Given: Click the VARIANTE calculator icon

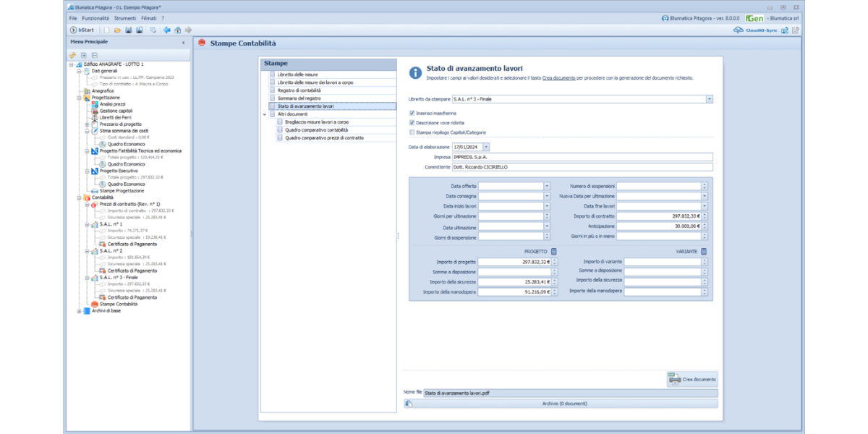Looking at the screenshot, I should click(704, 251).
